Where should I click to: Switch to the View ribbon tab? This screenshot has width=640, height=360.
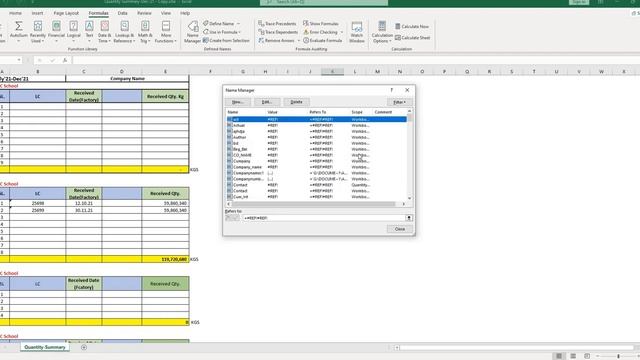click(x=166, y=13)
